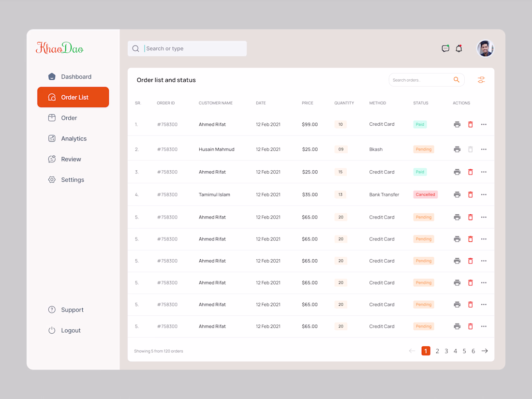Open the user profile avatar
Screen dimensions: 532x399
pyautogui.click(x=485, y=48)
